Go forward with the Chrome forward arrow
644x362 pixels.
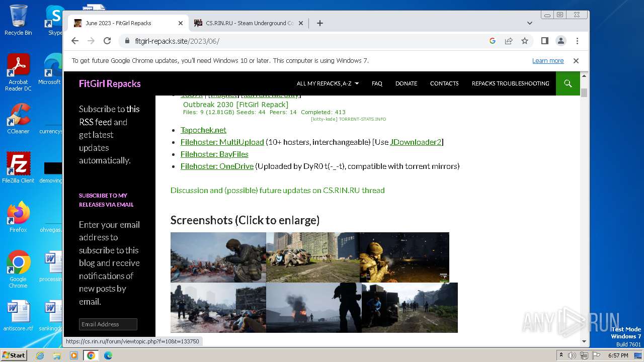[x=91, y=41]
